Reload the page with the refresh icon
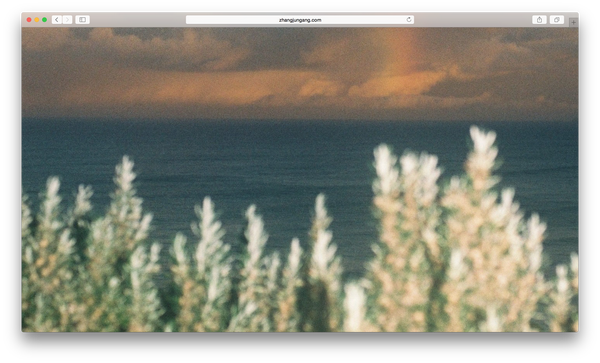Screen dimensions: 600x363 pos(409,20)
